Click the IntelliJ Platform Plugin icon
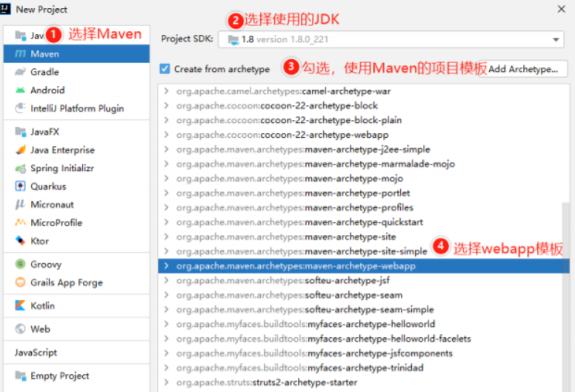Image resolution: width=575 pixels, height=392 pixels. pyautogui.click(x=21, y=108)
